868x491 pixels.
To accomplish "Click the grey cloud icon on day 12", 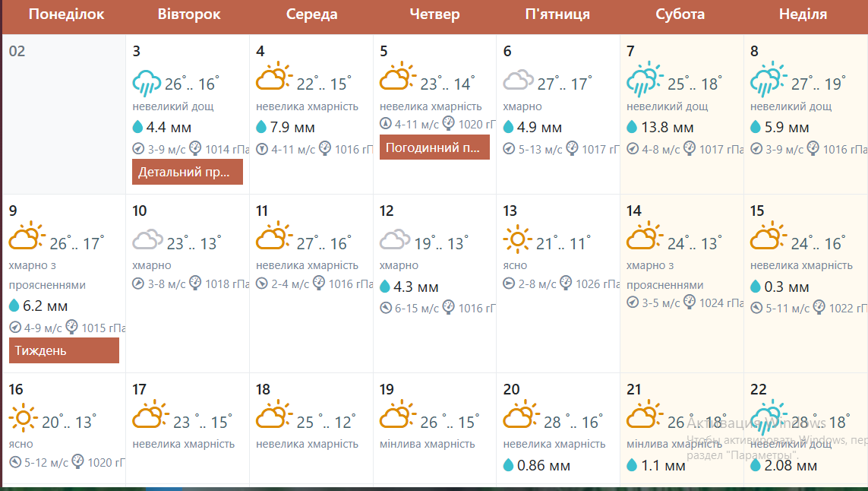I will coord(395,239).
